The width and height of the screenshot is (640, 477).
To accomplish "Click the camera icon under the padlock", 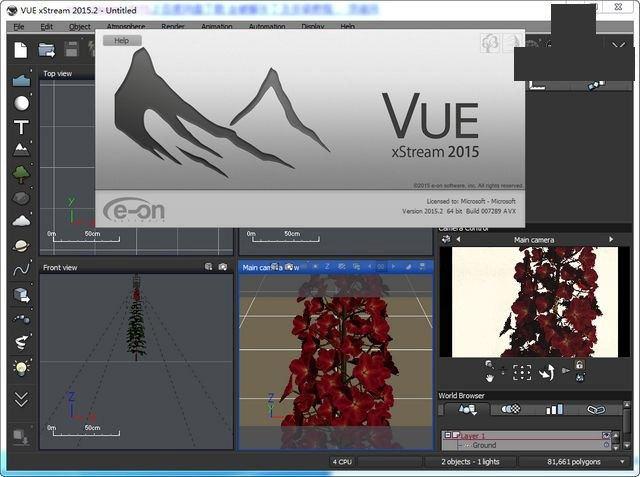I will (x=580, y=378).
